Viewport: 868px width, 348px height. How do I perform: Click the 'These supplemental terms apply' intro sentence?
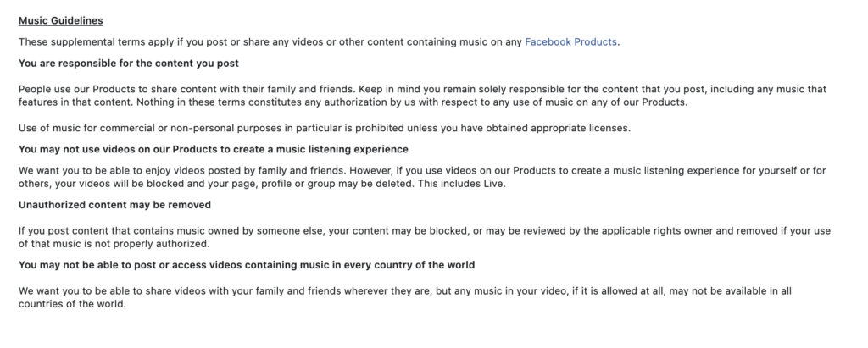point(254,41)
